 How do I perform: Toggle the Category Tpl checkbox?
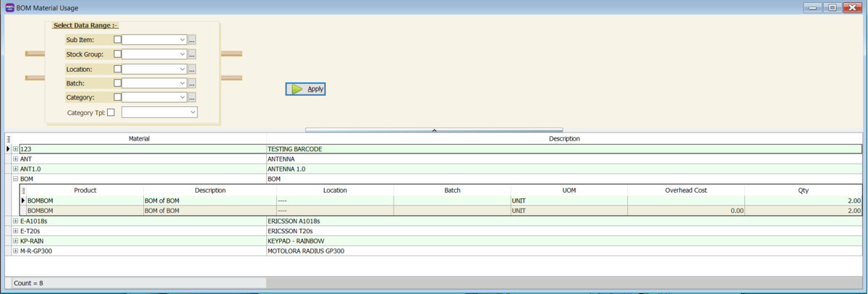111,112
